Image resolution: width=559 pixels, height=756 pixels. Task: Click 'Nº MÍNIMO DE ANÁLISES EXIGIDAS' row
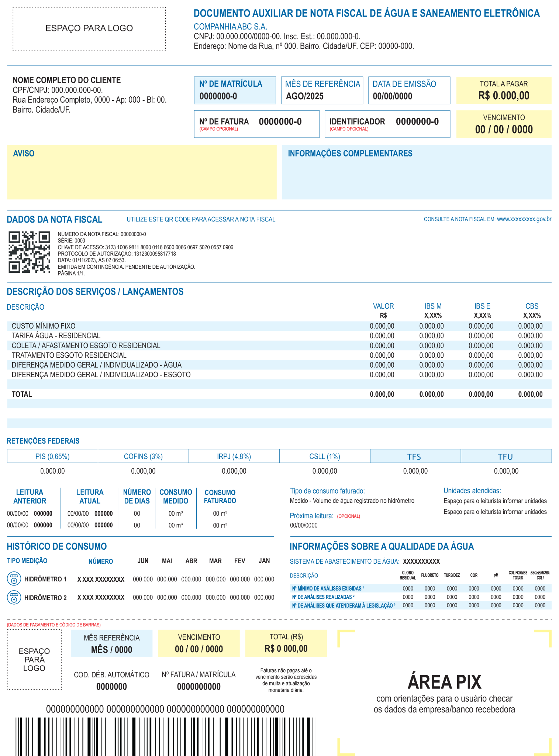coord(421,588)
